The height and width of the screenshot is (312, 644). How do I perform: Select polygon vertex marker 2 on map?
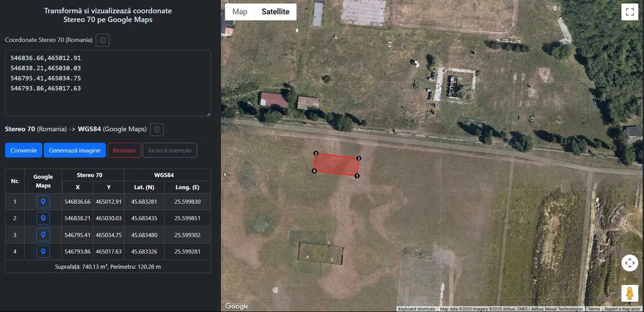pyautogui.click(x=359, y=158)
